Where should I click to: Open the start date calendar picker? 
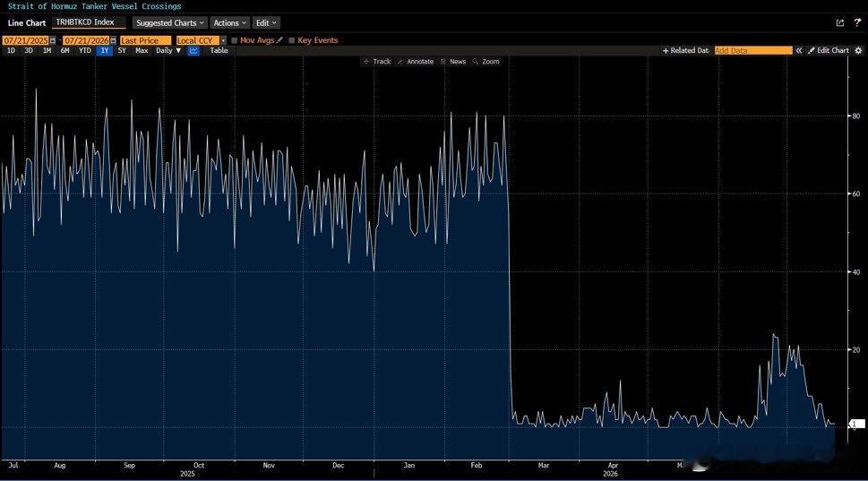point(53,40)
